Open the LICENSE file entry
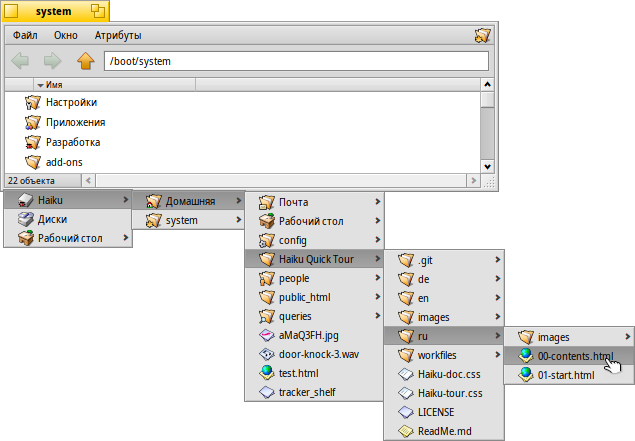Viewport: 635px width, 441px height. pyautogui.click(x=436, y=411)
